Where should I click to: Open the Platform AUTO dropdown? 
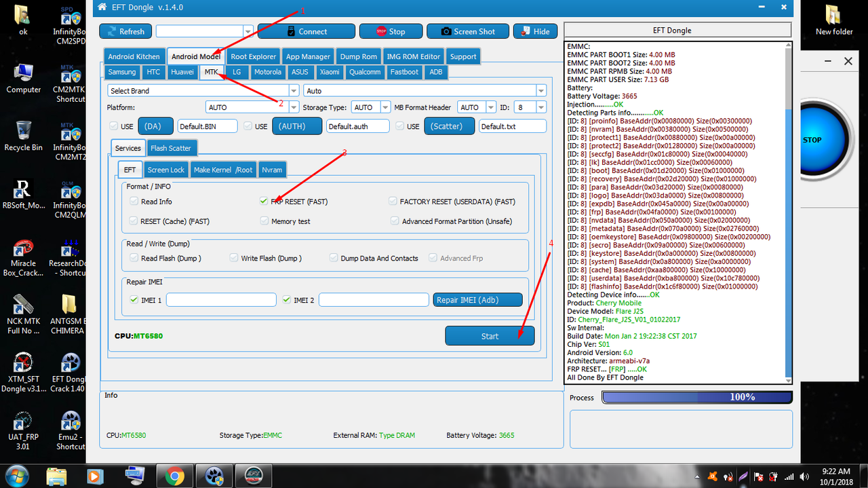252,107
